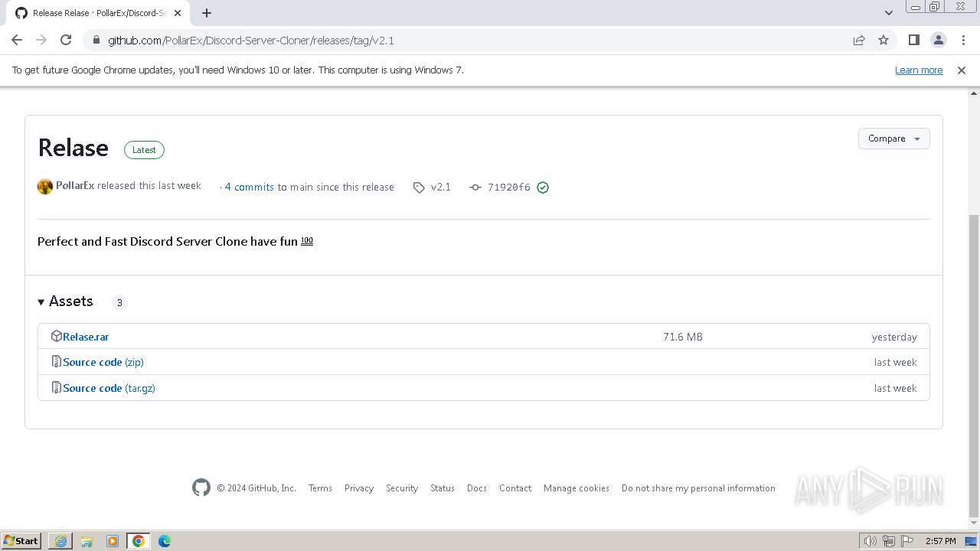The image size is (980, 551).
Task: Open Chrome side panel icon
Action: click(913, 41)
